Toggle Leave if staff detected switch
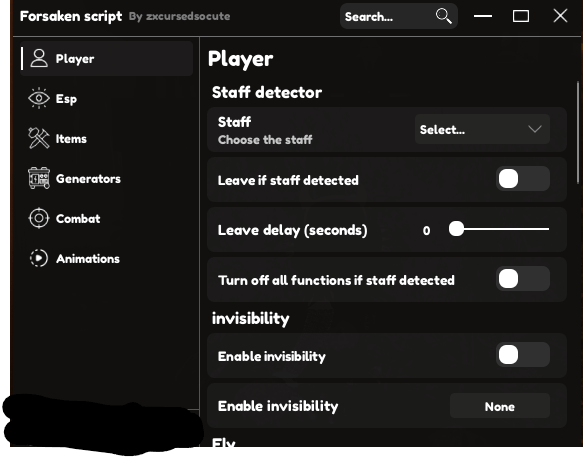The height and width of the screenshot is (457, 583). pos(522,179)
